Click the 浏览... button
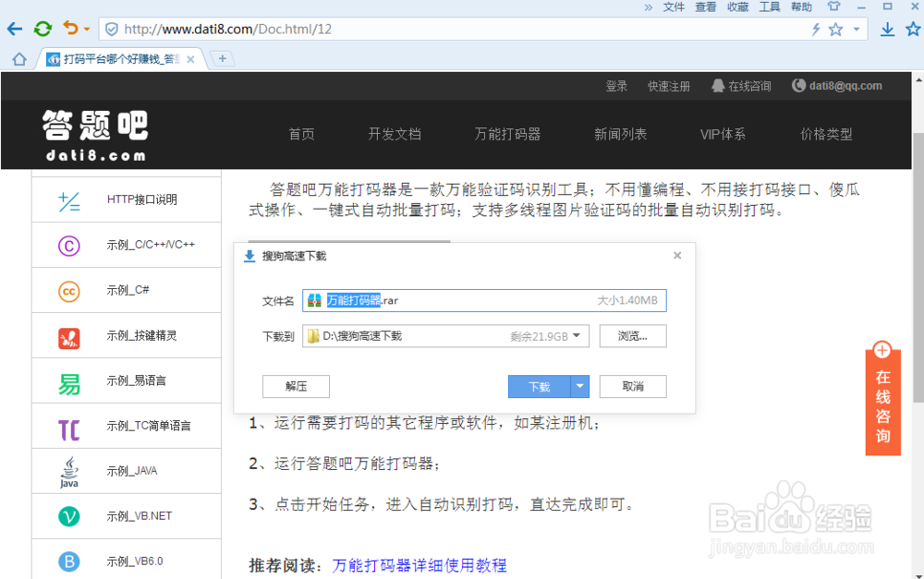 (x=633, y=336)
